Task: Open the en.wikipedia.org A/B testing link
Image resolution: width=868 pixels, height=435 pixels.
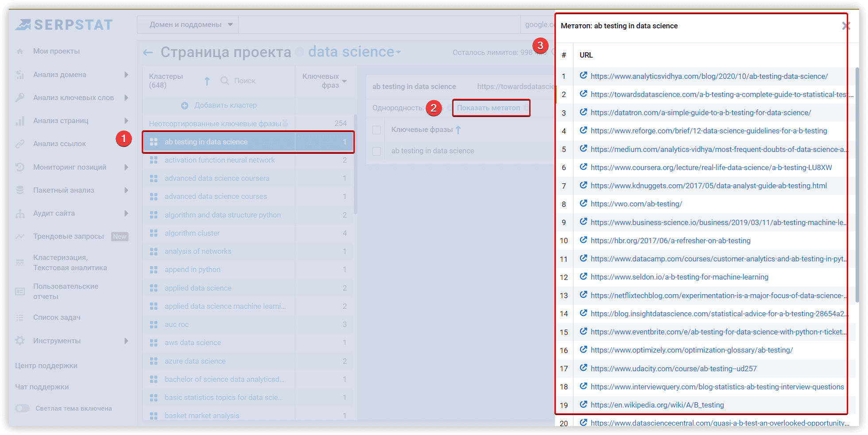Action: [x=657, y=405]
